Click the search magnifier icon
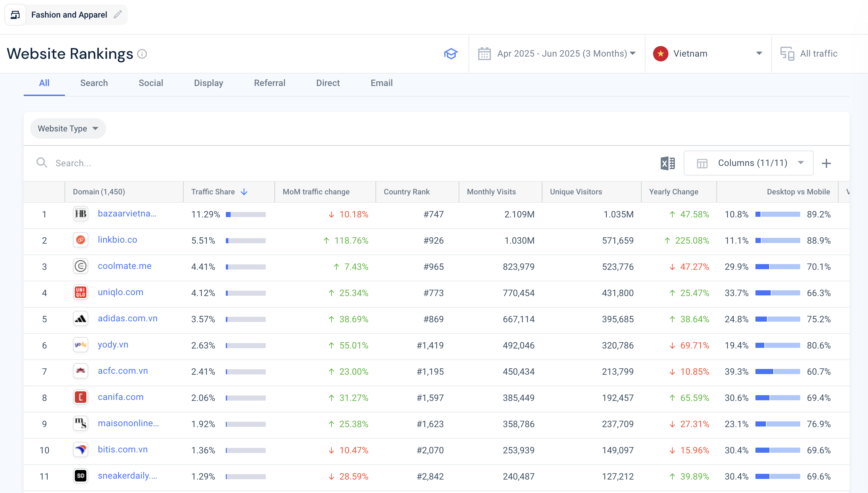 click(42, 163)
